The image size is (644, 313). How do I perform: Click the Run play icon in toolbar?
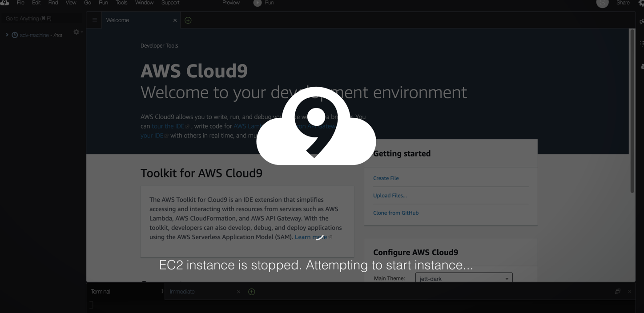pyautogui.click(x=258, y=3)
